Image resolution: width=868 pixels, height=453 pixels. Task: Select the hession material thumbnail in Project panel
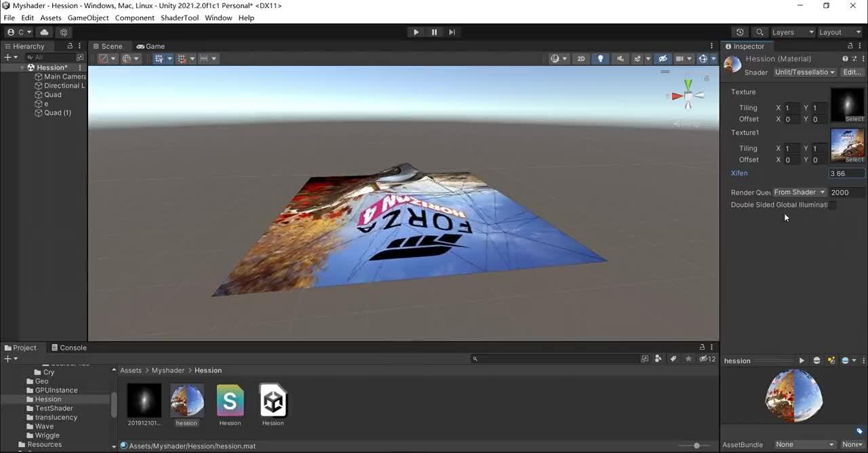tap(186, 401)
